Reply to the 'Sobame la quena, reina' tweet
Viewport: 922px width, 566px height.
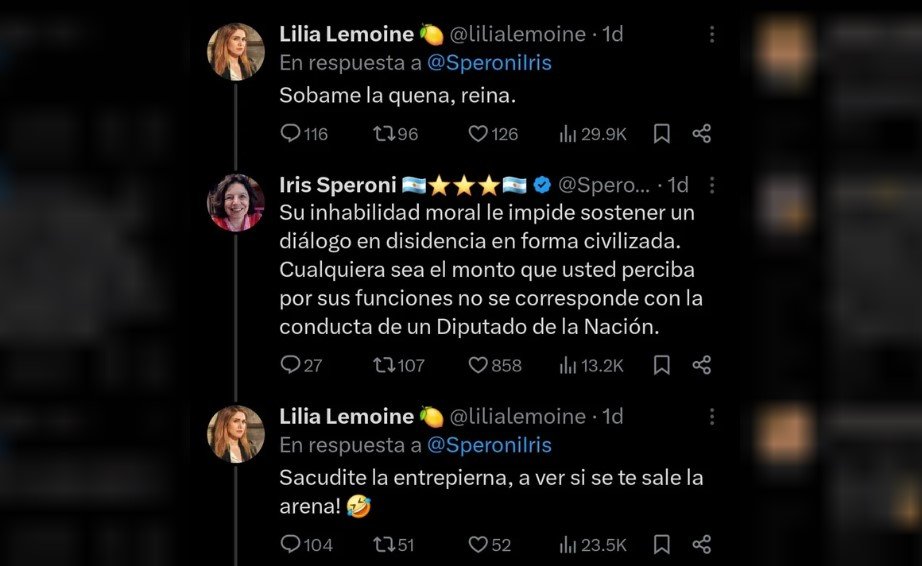pyautogui.click(x=290, y=133)
